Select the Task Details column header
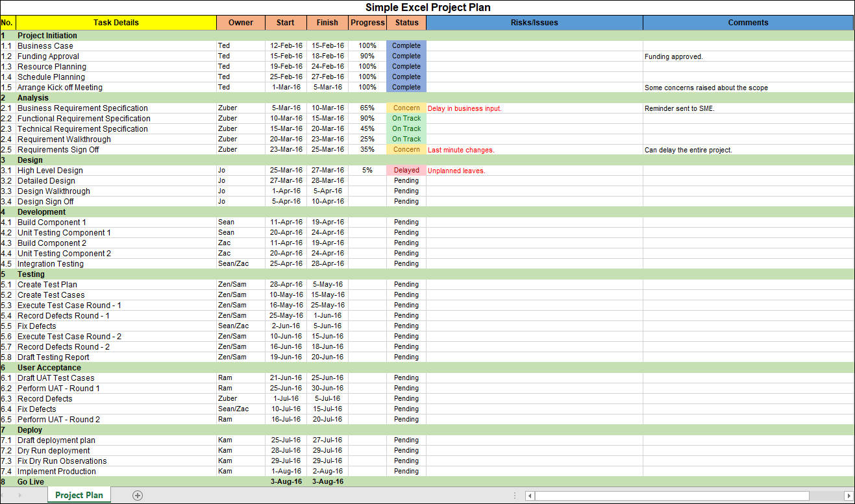855x504 pixels. 115,22
